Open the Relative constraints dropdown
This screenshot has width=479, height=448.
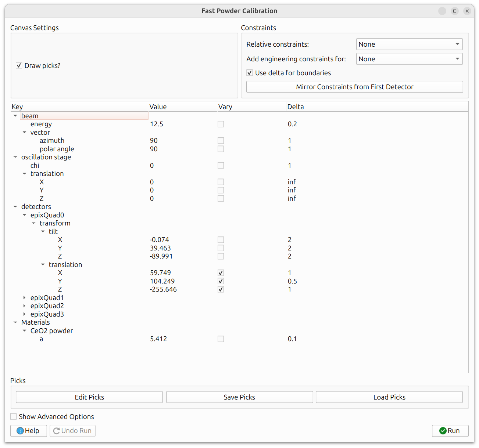click(409, 44)
